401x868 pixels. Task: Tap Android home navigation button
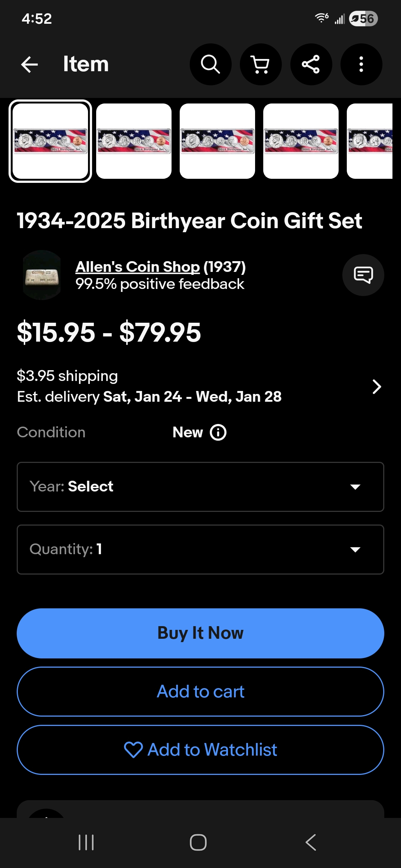(x=198, y=842)
